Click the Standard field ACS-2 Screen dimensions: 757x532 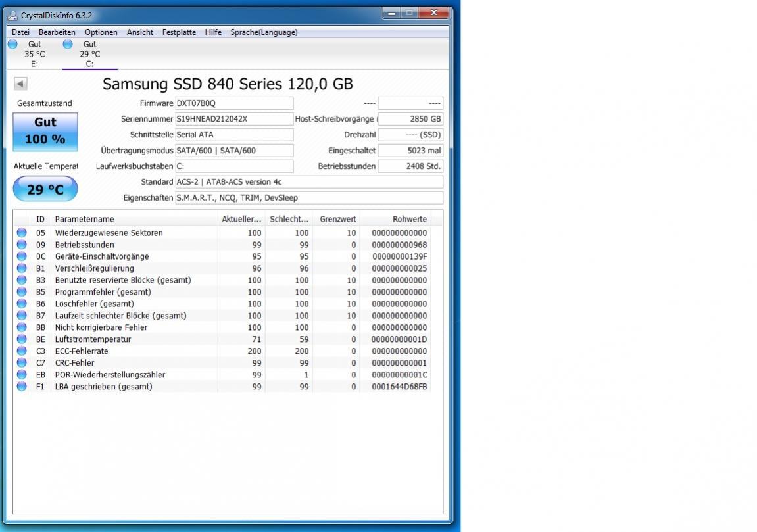(309, 182)
